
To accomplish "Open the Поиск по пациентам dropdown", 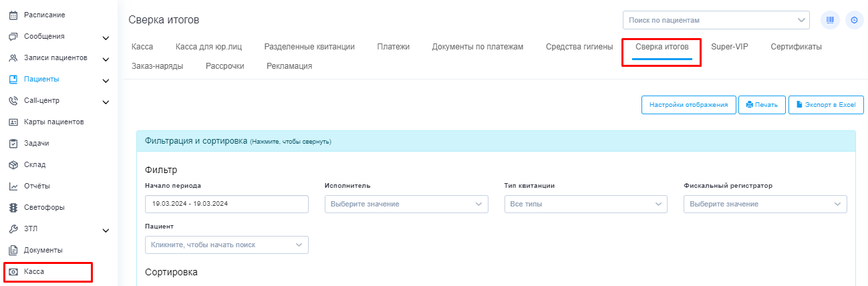I will 716,20.
